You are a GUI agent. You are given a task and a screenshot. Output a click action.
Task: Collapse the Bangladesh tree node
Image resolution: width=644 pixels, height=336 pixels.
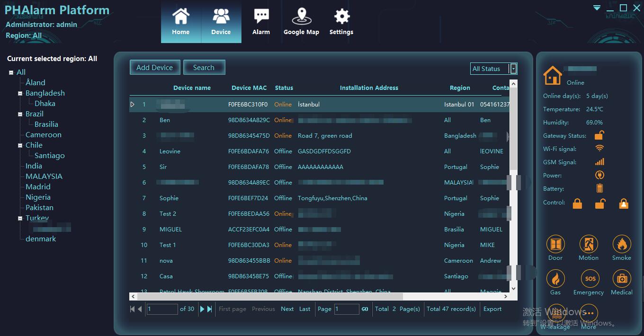point(20,93)
